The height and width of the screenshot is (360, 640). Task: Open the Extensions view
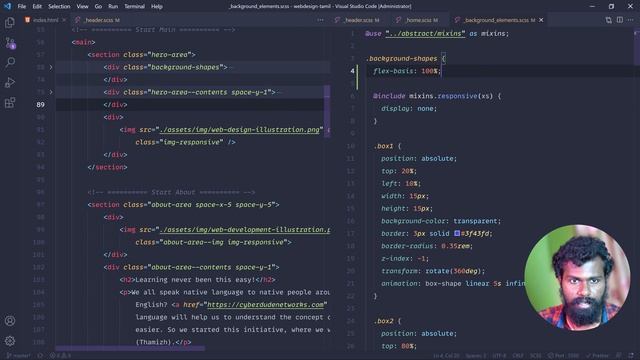tap(10, 102)
